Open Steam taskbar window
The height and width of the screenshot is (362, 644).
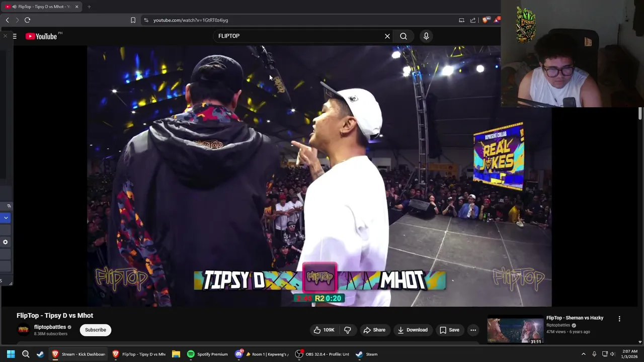pyautogui.click(x=367, y=354)
